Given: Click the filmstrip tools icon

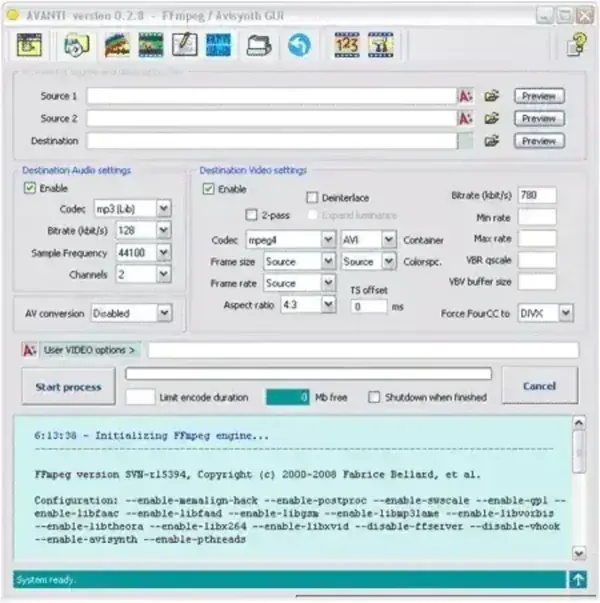Looking at the screenshot, I should pyautogui.click(x=380, y=45).
